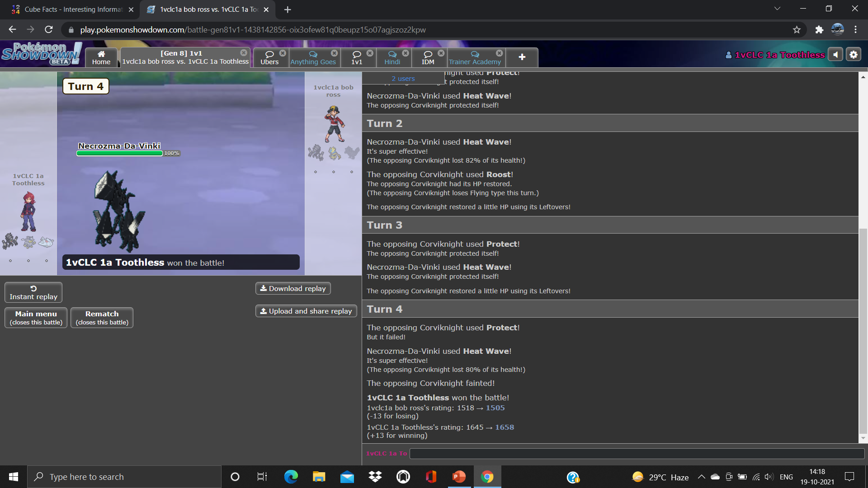Close the Ubers chat tab

pyautogui.click(x=283, y=53)
